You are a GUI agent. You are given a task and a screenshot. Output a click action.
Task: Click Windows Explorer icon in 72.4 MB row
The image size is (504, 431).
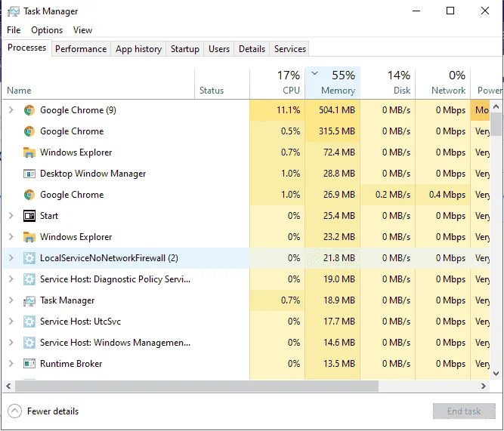pos(29,152)
